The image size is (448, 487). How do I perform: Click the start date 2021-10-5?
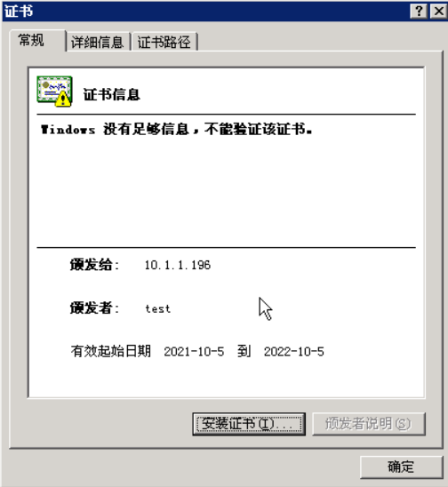pyautogui.click(x=194, y=352)
